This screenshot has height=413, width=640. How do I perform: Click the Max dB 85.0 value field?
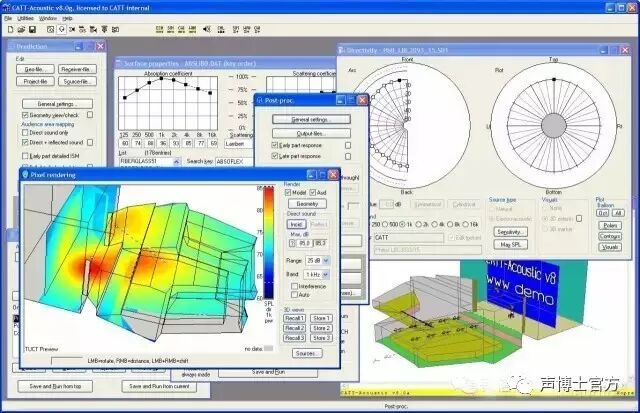click(x=304, y=243)
